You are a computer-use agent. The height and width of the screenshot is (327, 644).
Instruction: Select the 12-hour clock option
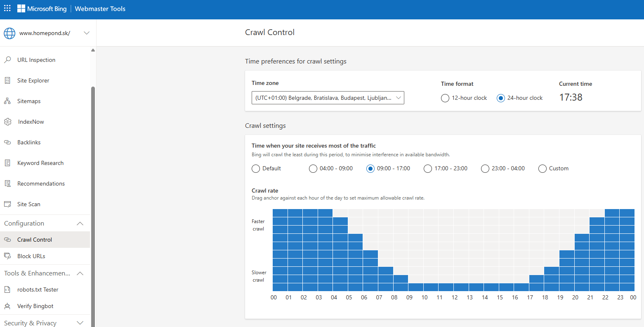pyautogui.click(x=445, y=98)
